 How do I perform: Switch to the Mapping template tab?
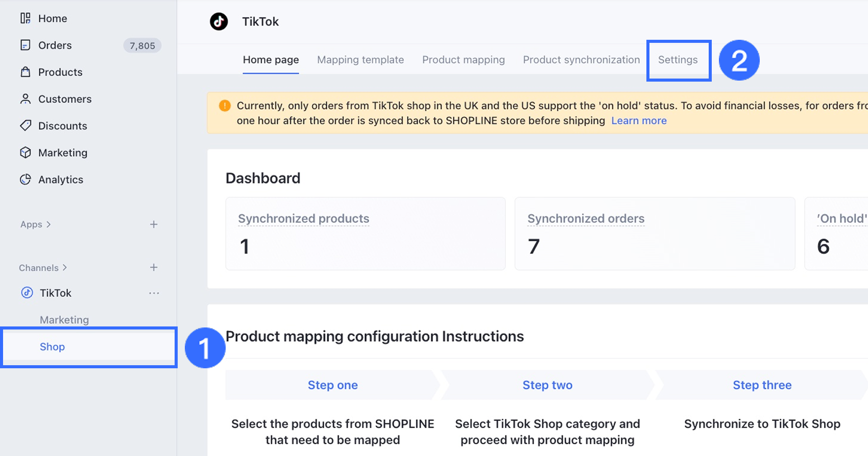pos(360,60)
